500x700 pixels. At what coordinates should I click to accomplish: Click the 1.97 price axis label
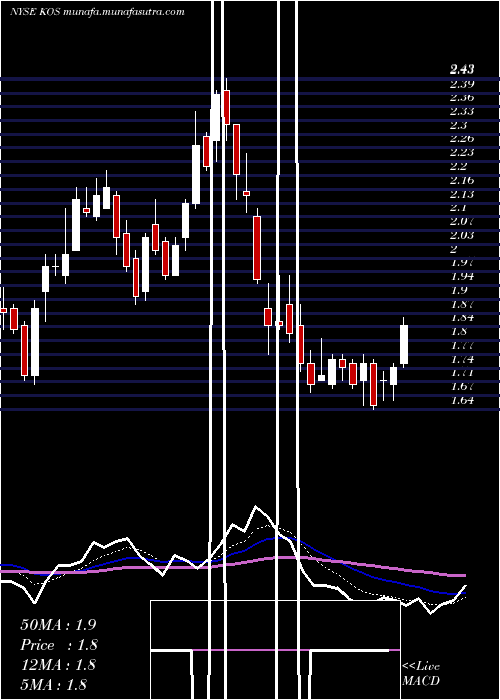click(462, 262)
